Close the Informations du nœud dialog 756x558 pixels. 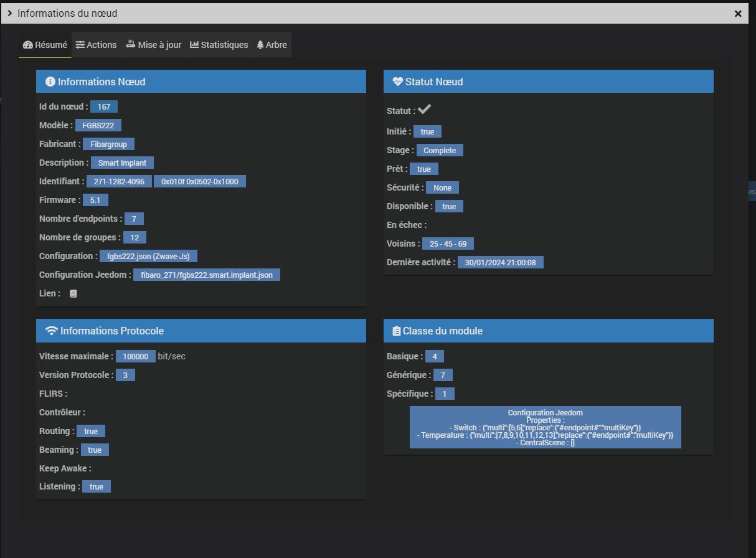[x=738, y=13]
